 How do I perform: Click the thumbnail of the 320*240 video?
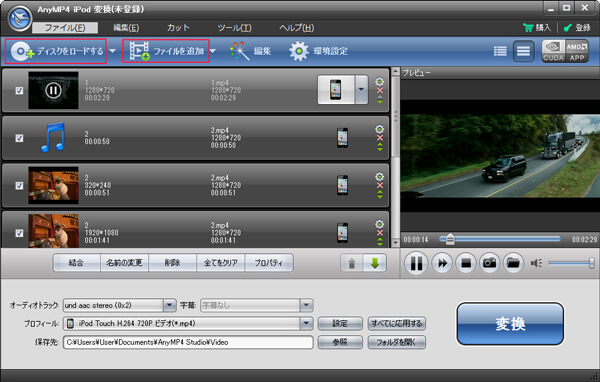[53, 185]
